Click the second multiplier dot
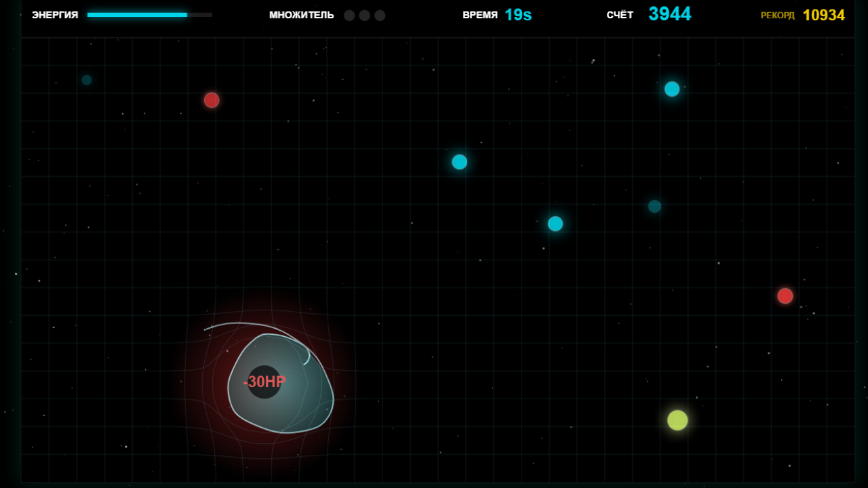The width and height of the screenshot is (868, 488). pyautogui.click(x=364, y=14)
